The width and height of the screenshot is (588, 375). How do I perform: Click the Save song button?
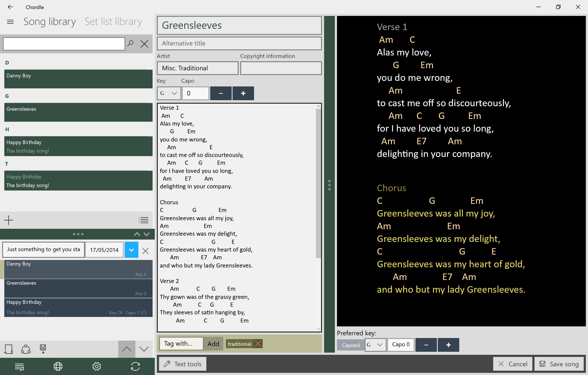(x=559, y=364)
